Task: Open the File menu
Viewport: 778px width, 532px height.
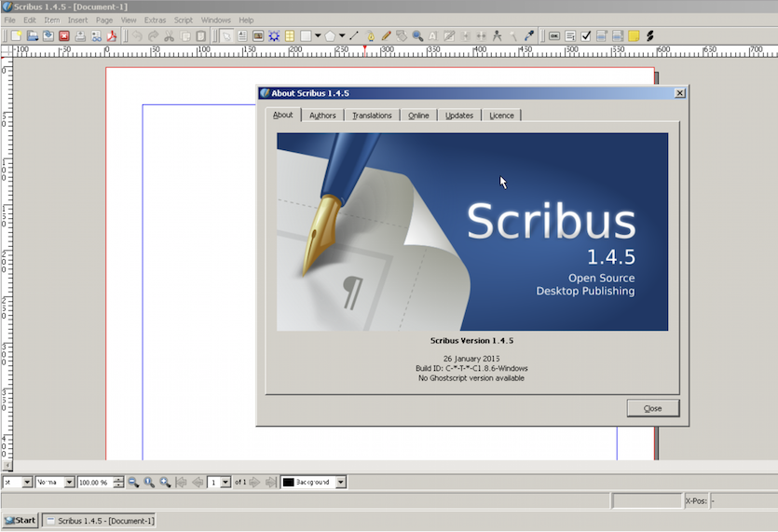Action: coord(10,20)
